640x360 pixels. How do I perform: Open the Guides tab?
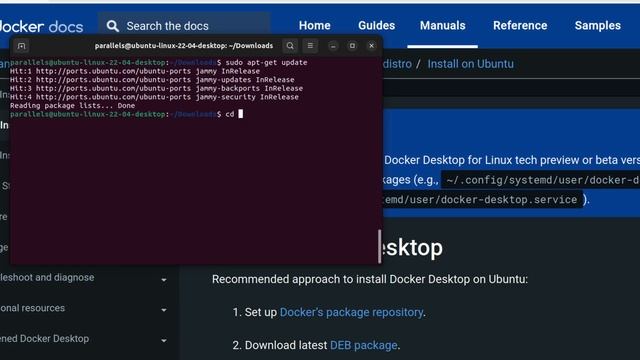pos(376,25)
